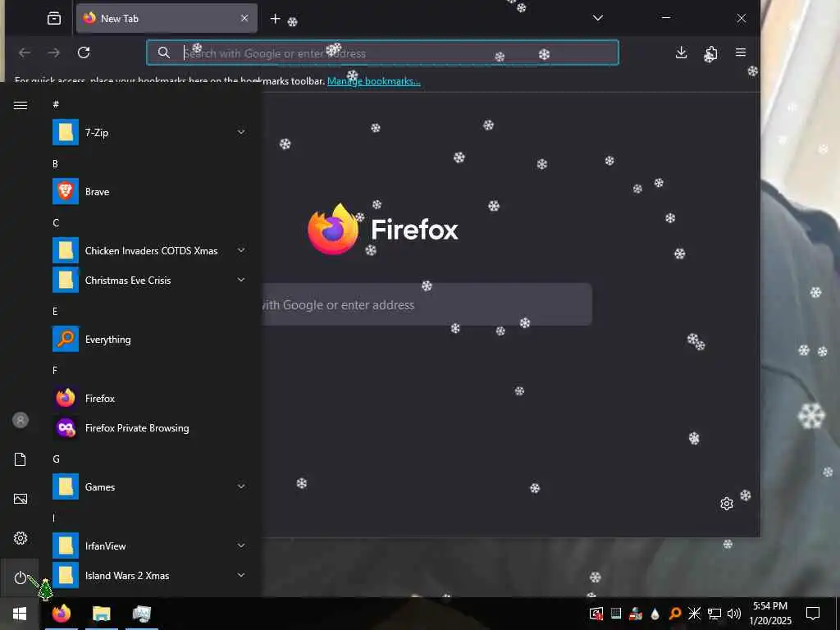Click the New Tab page search box
The height and width of the screenshot is (630, 840).
coord(427,304)
